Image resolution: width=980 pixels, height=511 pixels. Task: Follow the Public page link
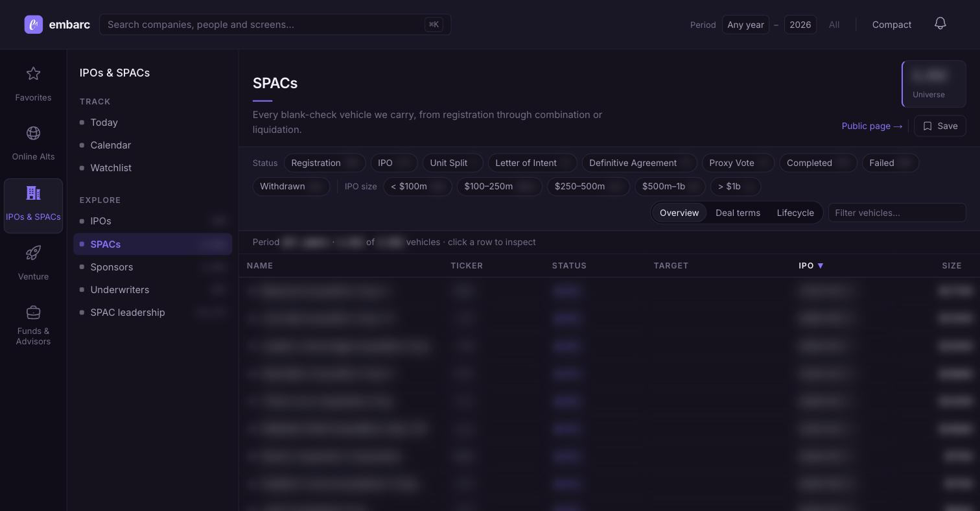coord(872,126)
